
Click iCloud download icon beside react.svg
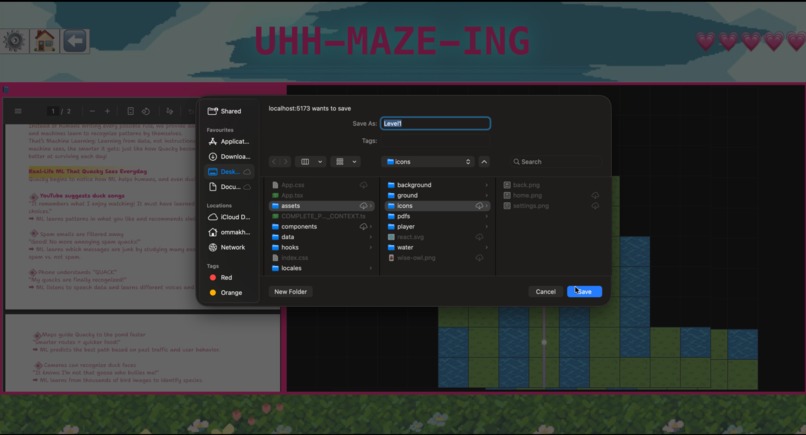[479, 237]
